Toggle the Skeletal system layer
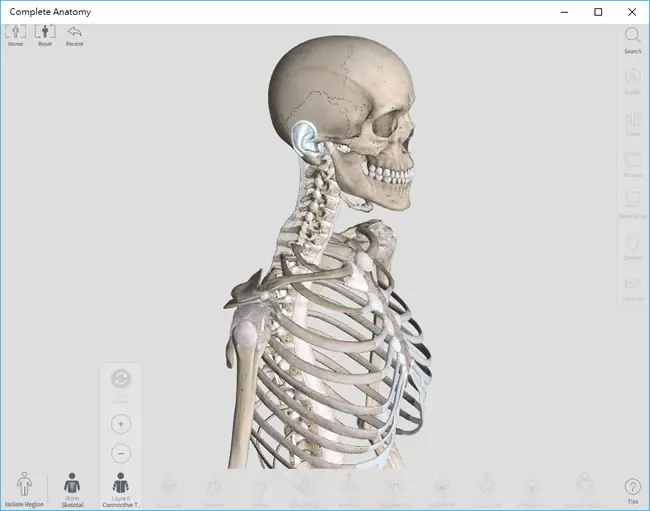 [x=72, y=490]
